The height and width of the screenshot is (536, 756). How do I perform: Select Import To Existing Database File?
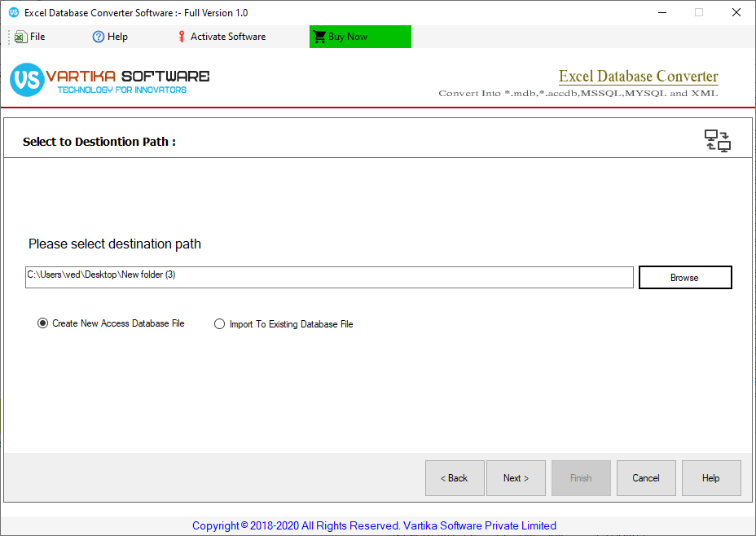click(x=283, y=324)
